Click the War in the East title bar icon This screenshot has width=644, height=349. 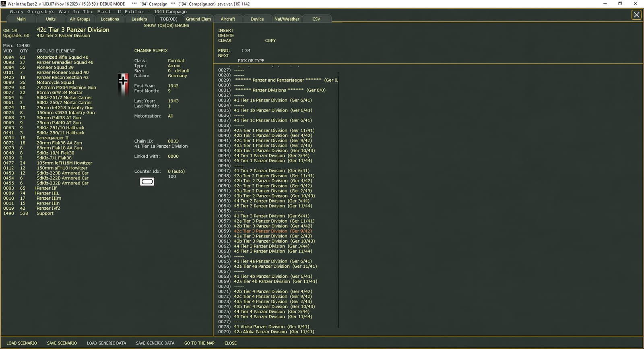click(x=4, y=4)
